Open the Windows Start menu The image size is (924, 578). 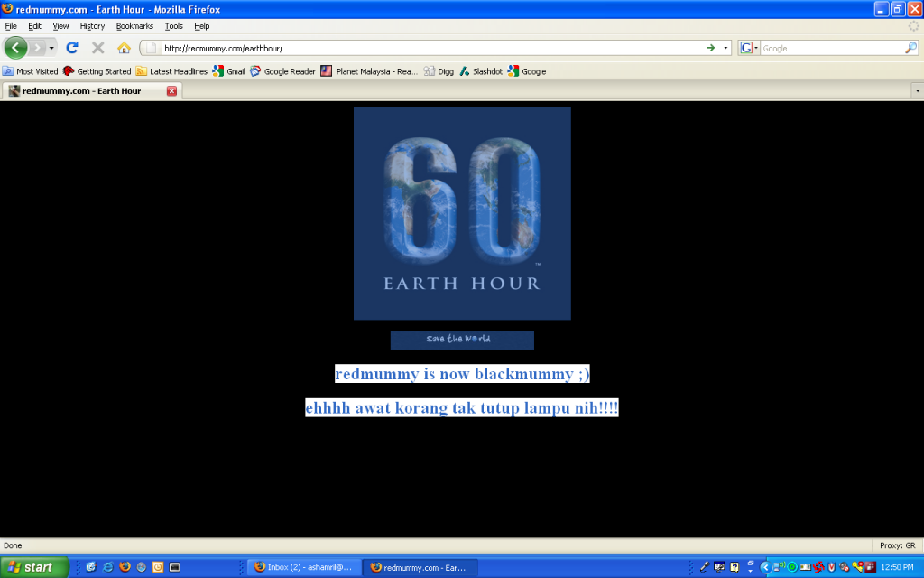pos(34,567)
